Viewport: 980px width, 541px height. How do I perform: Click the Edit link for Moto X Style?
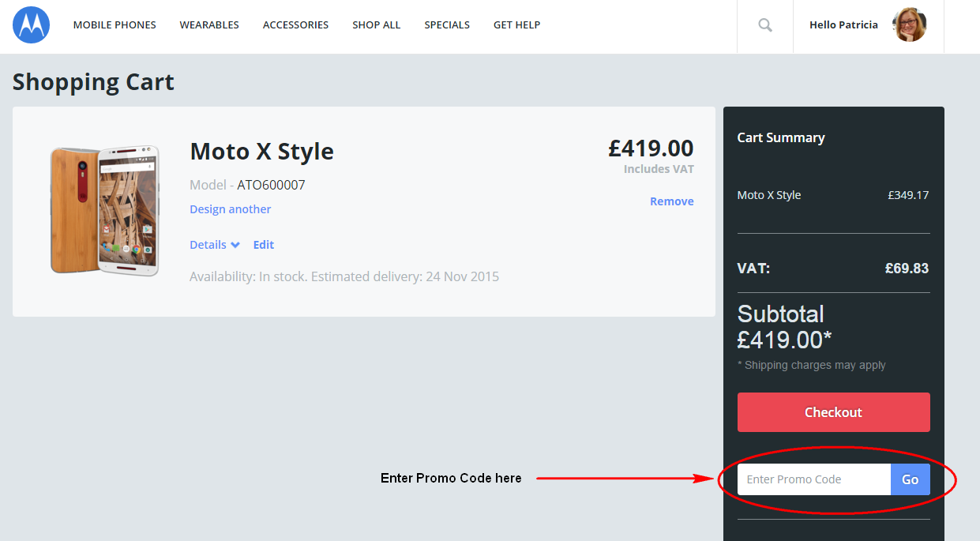264,245
